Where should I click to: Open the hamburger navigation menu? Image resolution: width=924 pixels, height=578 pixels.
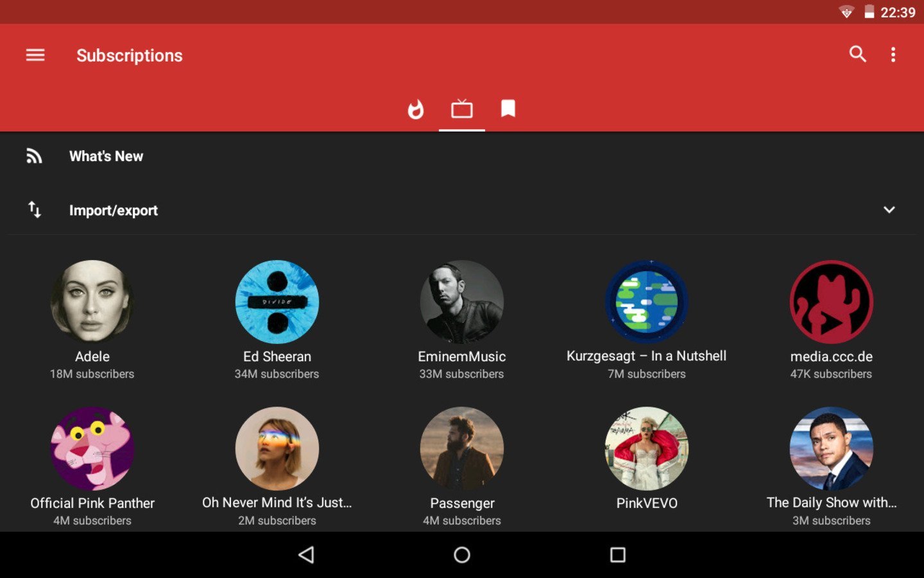point(35,55)
